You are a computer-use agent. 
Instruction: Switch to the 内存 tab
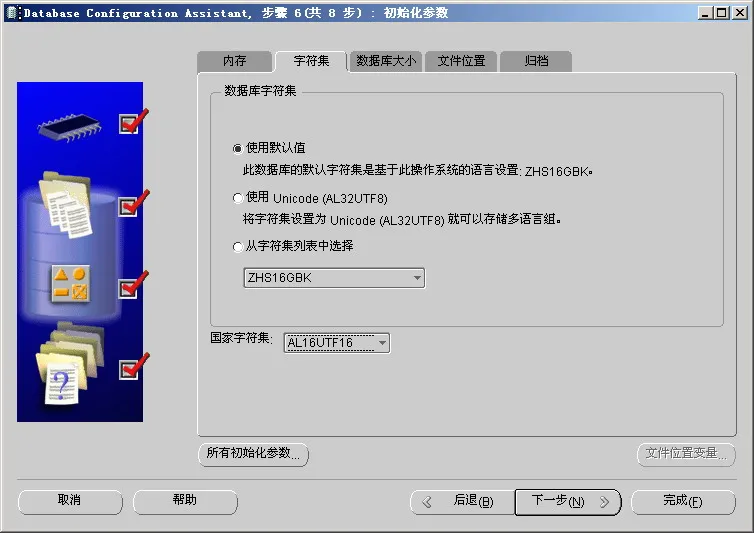pos(235,61)
